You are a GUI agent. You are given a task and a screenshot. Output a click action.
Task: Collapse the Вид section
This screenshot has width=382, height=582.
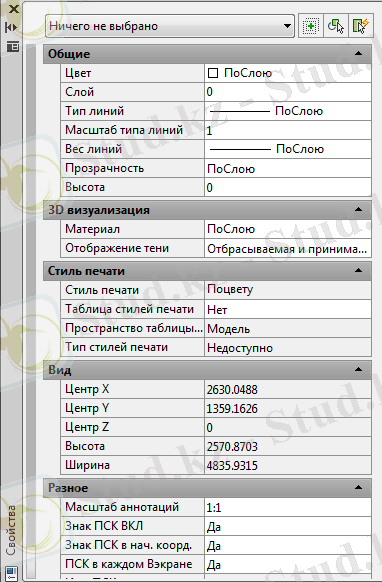click(358, 370)
